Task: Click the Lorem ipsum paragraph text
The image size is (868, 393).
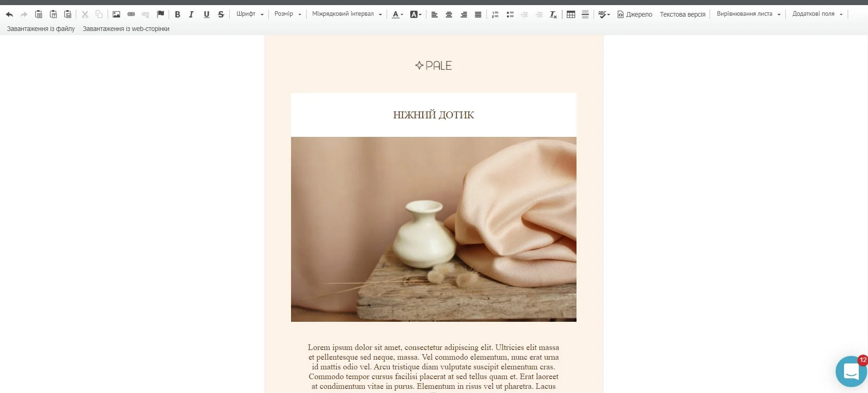Action: [433, 367]
